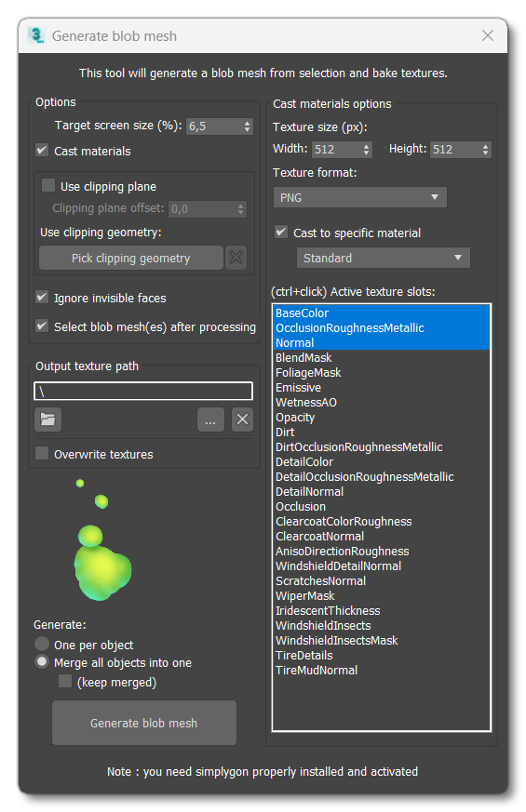
Task: Select TireMudNormal texture slot
Action: 382,670
